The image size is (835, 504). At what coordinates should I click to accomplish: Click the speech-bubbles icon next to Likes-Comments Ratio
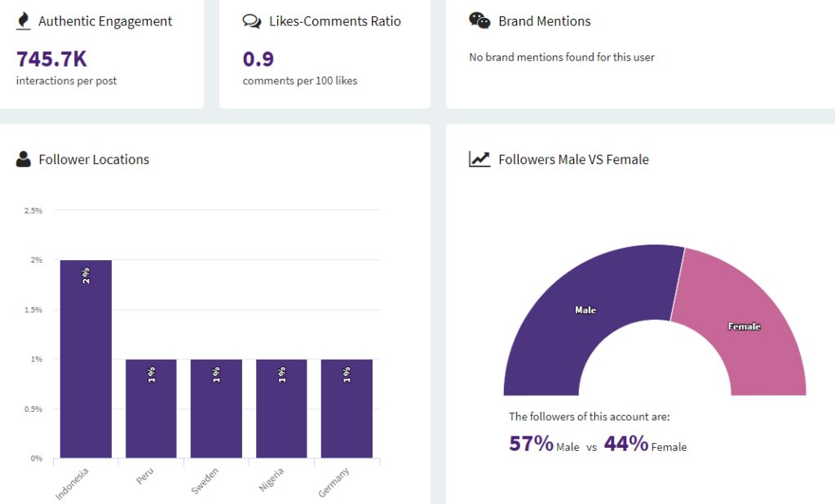[251, 20]
